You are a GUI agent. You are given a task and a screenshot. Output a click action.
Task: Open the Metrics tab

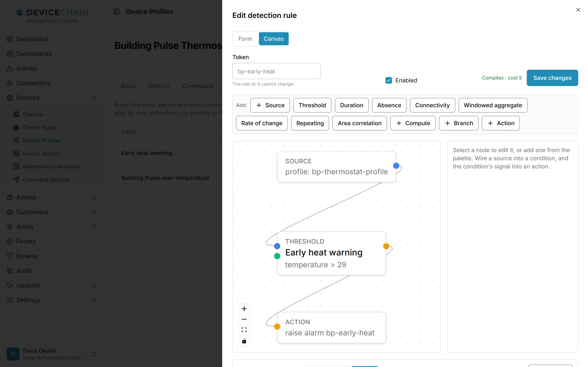pos(159,86)
